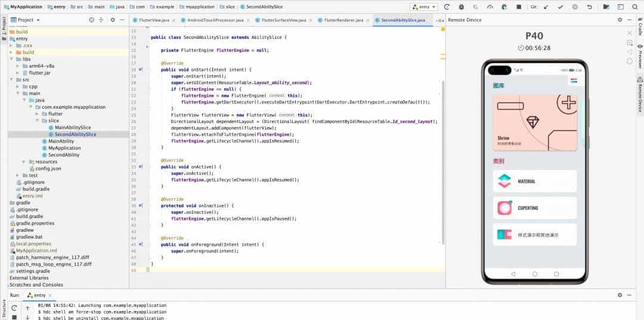Switch to the FlutterRenderer.java tab

pyautogui.click(x=343, y=20)
